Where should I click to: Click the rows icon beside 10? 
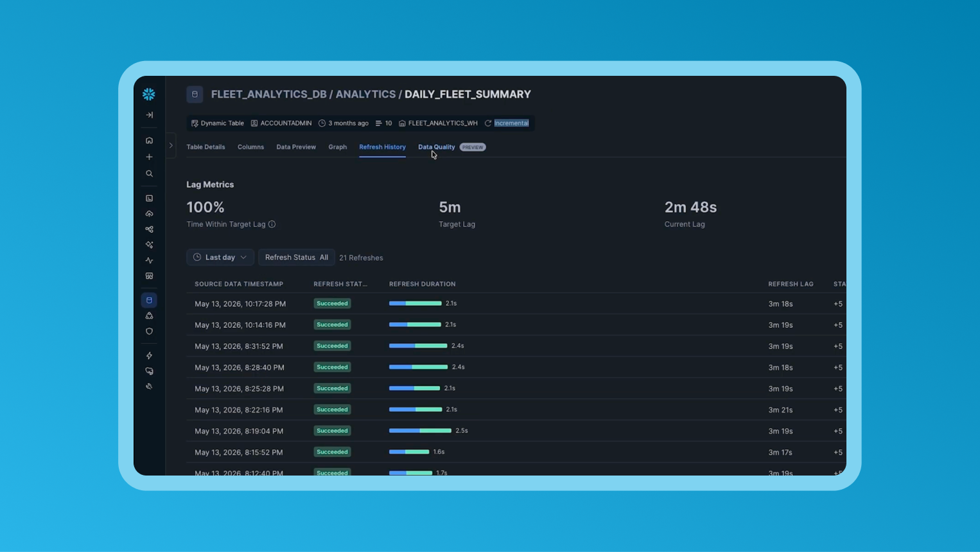(x=378, y=123)
